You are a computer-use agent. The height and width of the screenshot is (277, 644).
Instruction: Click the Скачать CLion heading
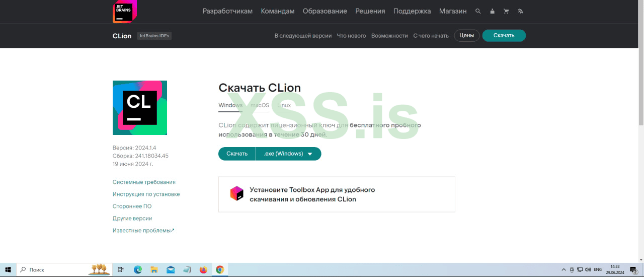[x=259, y=88]
